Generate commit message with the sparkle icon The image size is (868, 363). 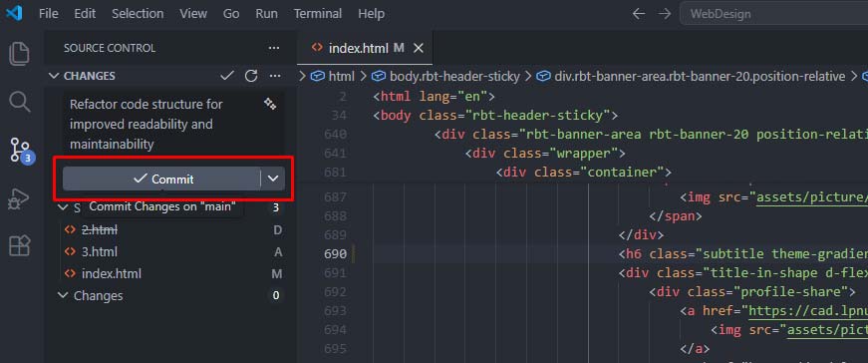click(x=270, y=104)
